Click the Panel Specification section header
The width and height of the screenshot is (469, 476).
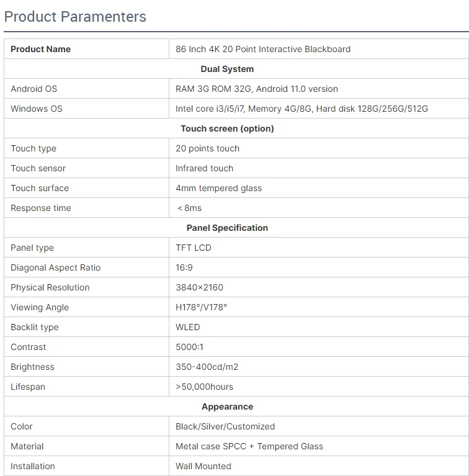[227, 228]
